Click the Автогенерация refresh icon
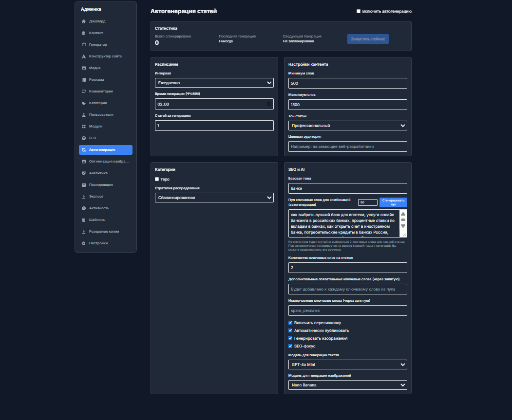The height and width of the screenshot is (420, 512). [x=84, y=150]
